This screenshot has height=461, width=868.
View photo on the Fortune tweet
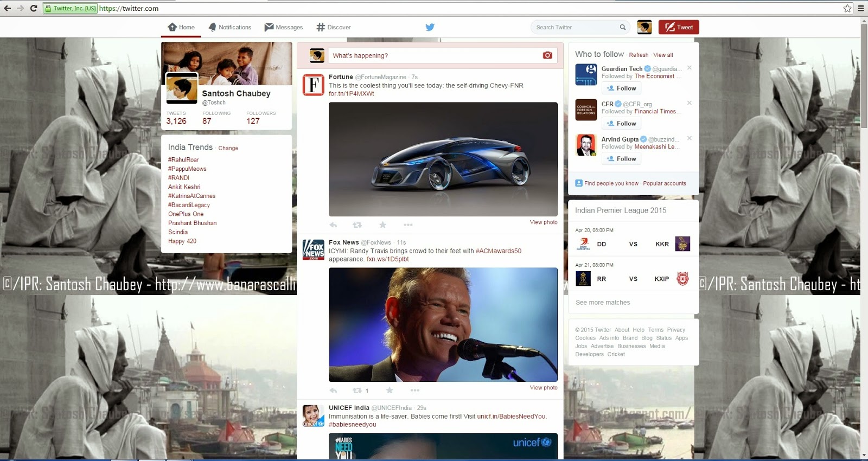coord(544,222)
